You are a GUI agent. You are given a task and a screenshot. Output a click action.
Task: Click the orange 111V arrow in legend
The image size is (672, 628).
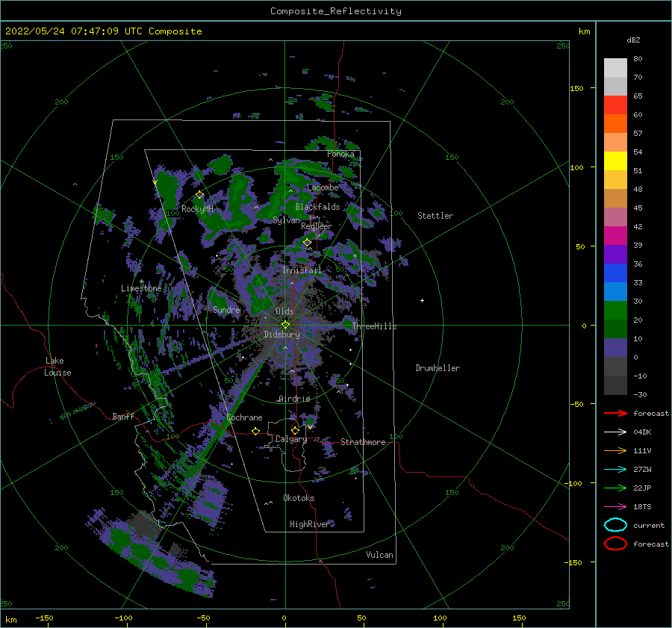click(x=615, y=450)
